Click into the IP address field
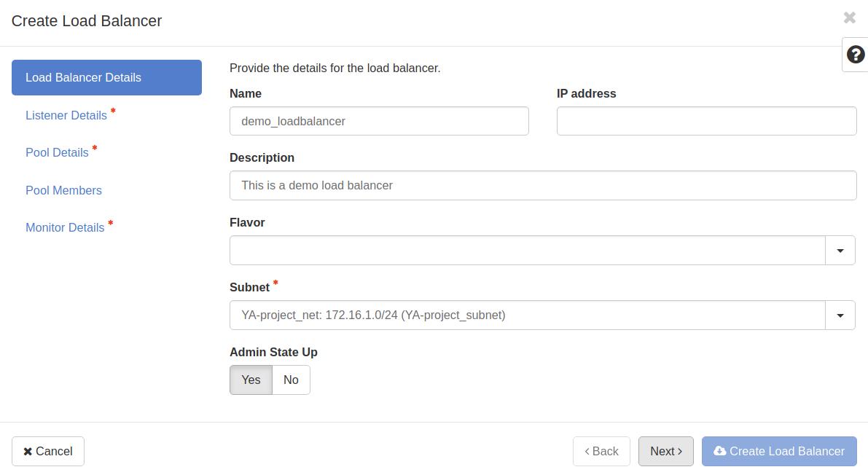 706,121
